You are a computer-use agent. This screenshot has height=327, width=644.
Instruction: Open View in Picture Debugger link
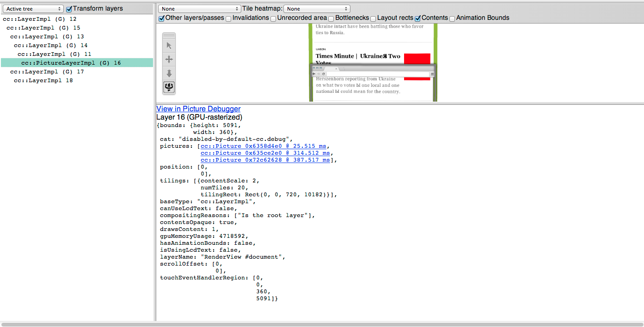pos(198,109)
